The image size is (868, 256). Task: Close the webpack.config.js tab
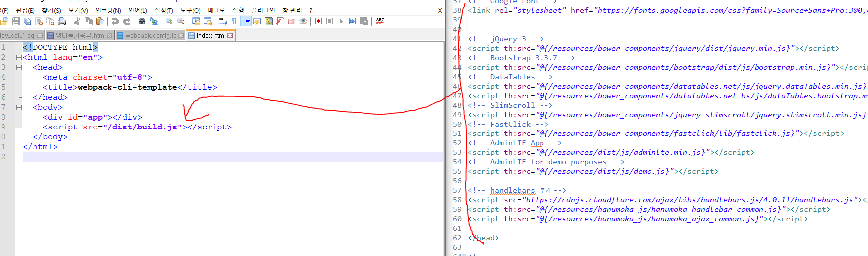point(181,36)
